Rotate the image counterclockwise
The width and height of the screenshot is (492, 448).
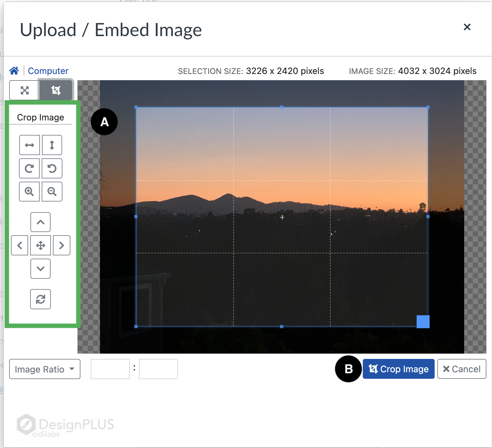pos(52,168)
